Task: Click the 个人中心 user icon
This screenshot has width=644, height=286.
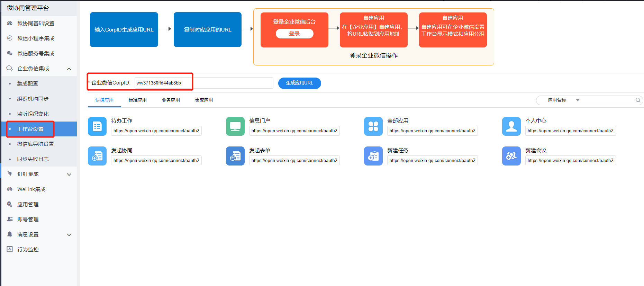Action: click(x=511, y=126)
